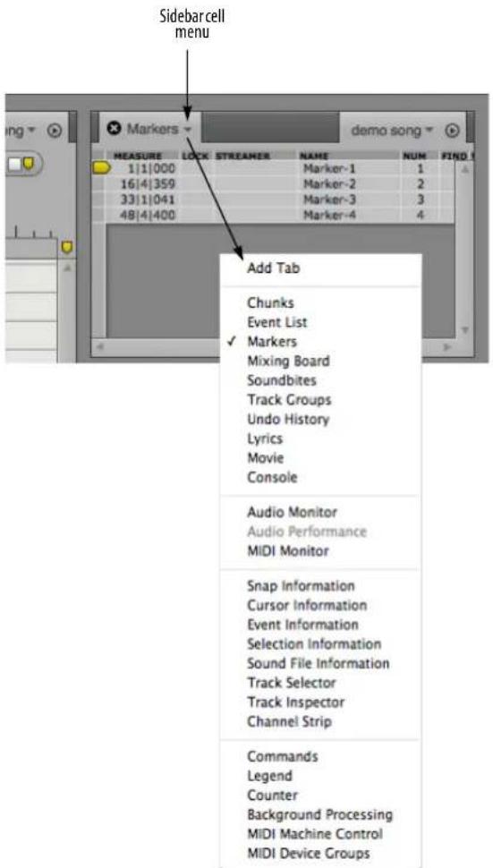Click the play arrow icon beside demo song
493x868 pixels.
coord(453,130)
